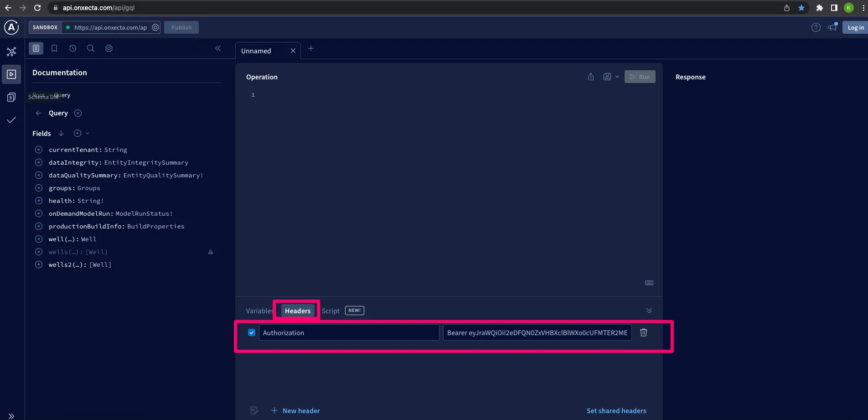Switch to the Variables tab
Screen dimensions: 868x420
pos(259,311)
